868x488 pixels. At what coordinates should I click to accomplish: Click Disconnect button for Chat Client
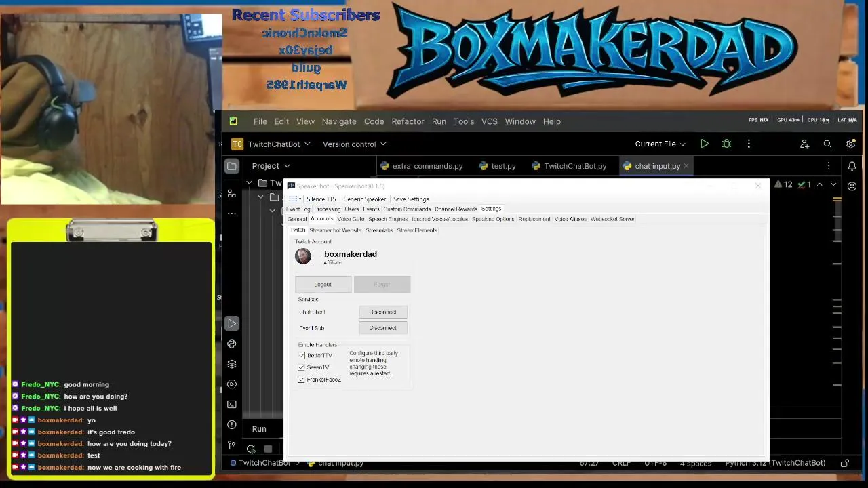tap(383, 312)
